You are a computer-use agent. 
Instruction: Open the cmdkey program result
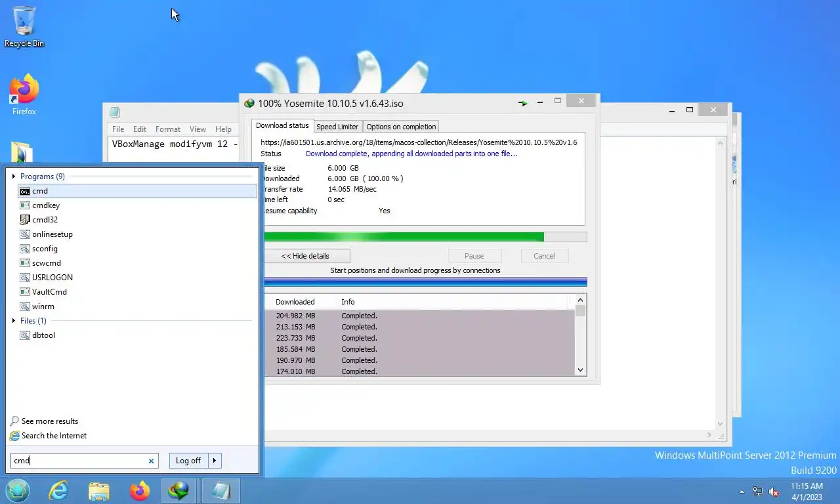point(138,205)
